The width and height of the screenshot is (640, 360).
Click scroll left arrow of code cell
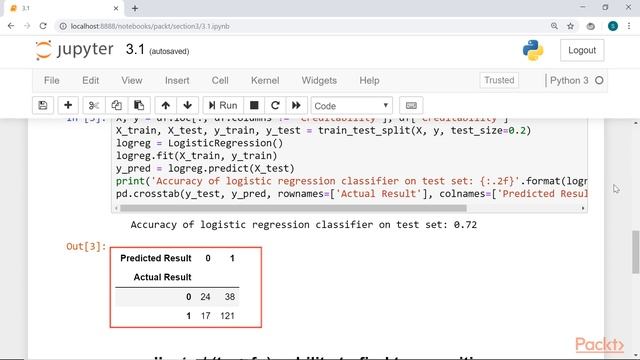coord(116,208)
